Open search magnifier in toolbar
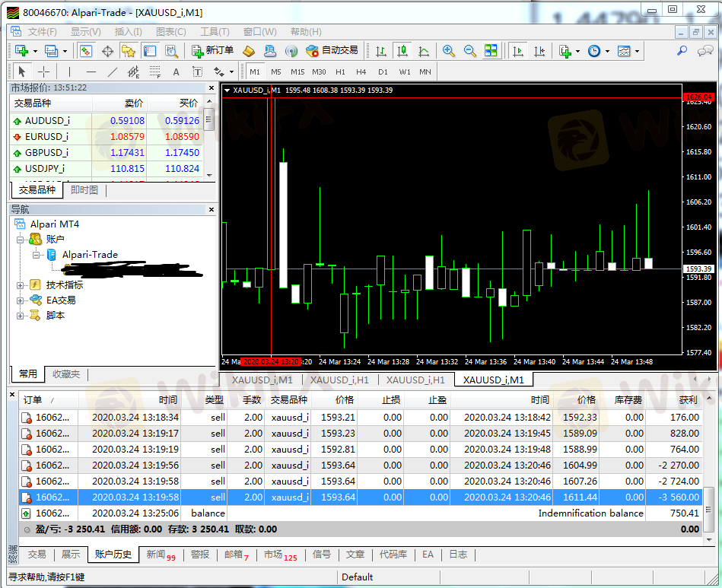722x588 pixels. (x=682, y=51)
